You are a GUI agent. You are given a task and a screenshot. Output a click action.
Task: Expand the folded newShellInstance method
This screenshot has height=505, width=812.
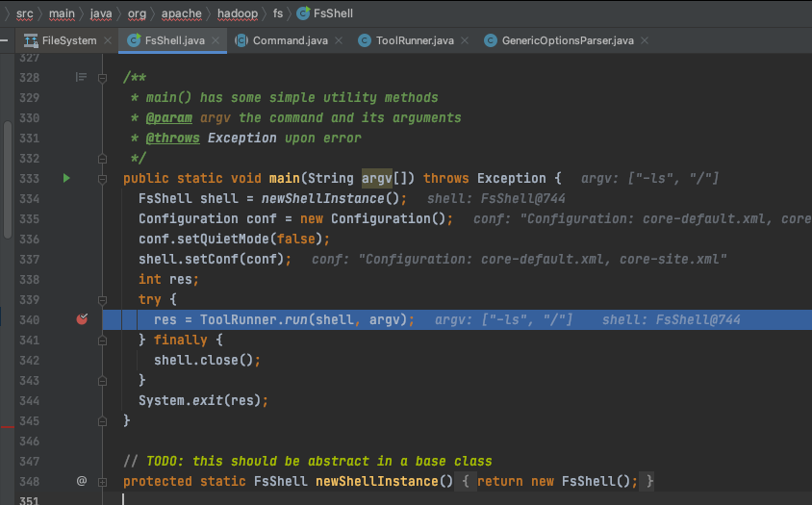pos(103,482)
